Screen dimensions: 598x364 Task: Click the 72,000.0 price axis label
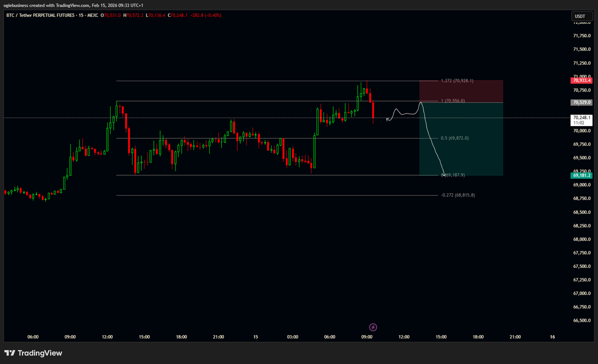tap(582, 22)
